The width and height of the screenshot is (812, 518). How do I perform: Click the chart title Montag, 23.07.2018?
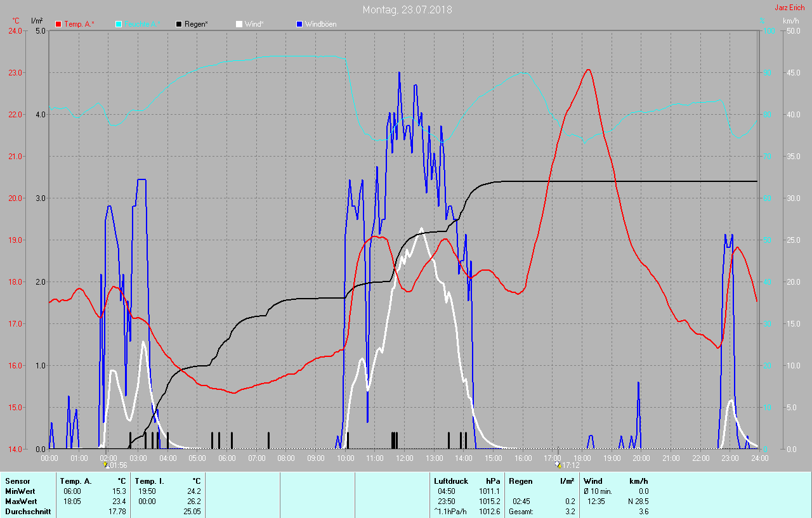point(407,10)
